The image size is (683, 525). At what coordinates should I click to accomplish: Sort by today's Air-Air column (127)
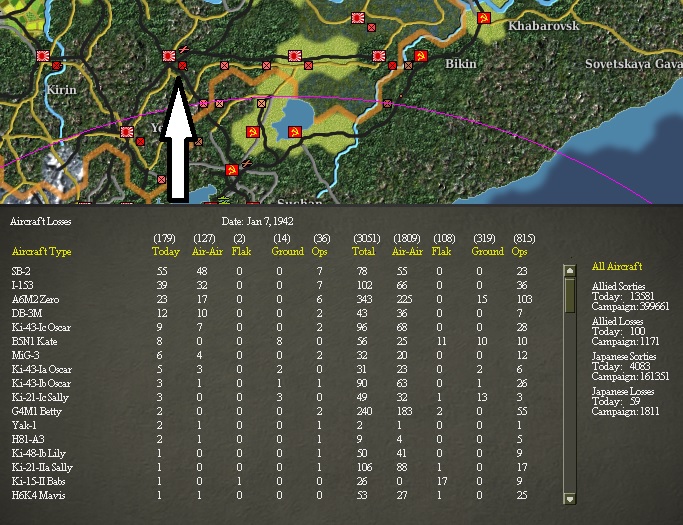(x=207, y=251)
